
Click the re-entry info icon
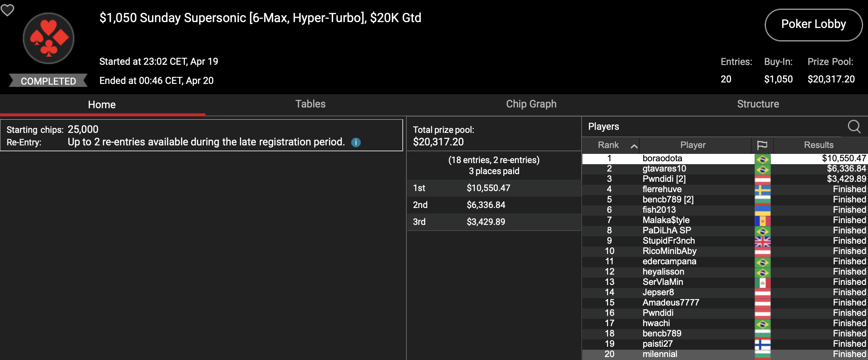pos(356,142)
